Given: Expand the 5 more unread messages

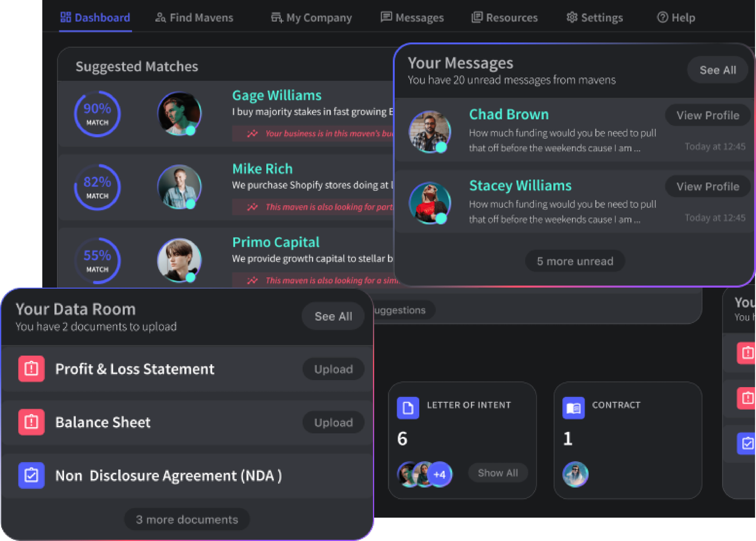Looking at the screenshot, I should click(575, 261).
